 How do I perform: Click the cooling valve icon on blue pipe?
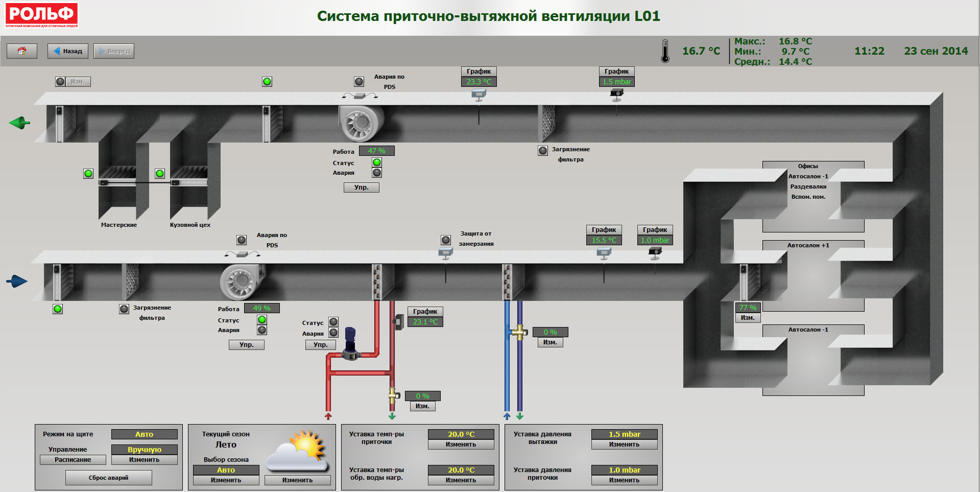coord(519,333)
